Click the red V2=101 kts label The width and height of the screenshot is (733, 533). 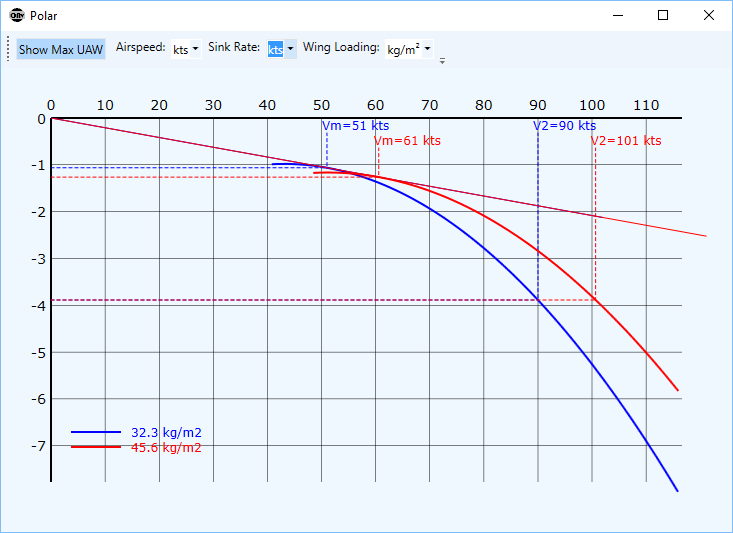[x=626, y=141]
